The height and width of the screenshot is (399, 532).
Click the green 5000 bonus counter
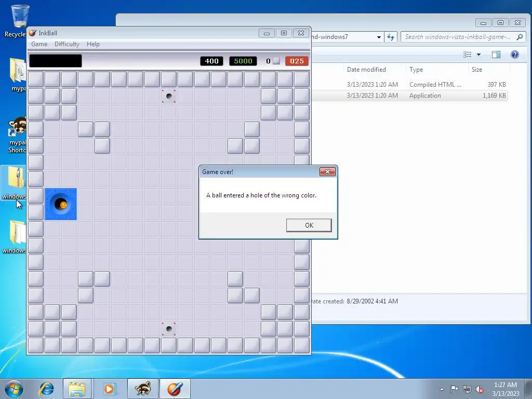coord(243,61)
